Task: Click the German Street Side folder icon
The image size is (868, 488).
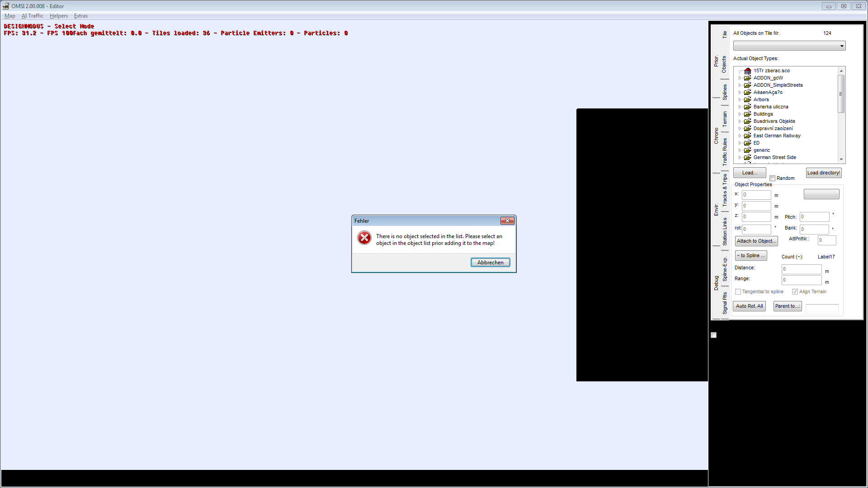Action: 748,158
